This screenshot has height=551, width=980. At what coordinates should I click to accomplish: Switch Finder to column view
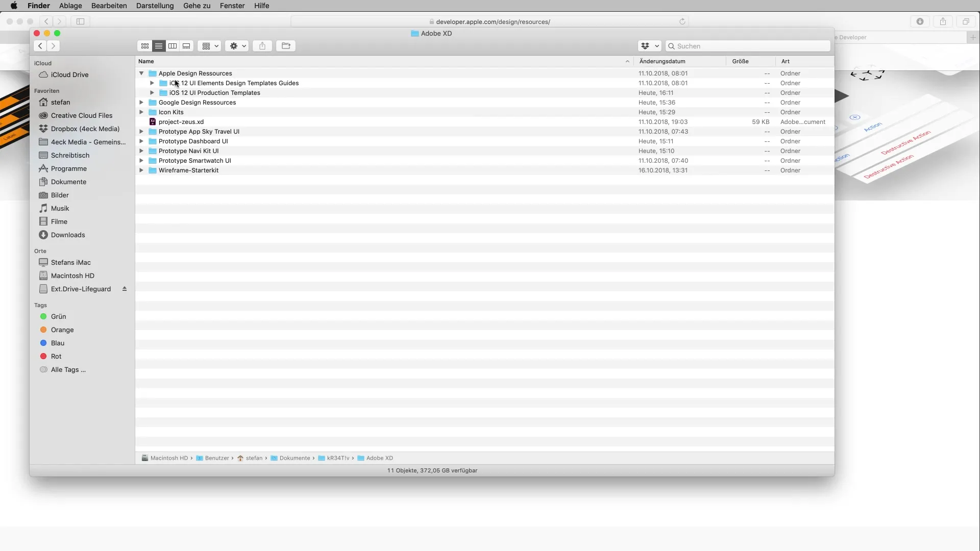[x=173, y=46]
